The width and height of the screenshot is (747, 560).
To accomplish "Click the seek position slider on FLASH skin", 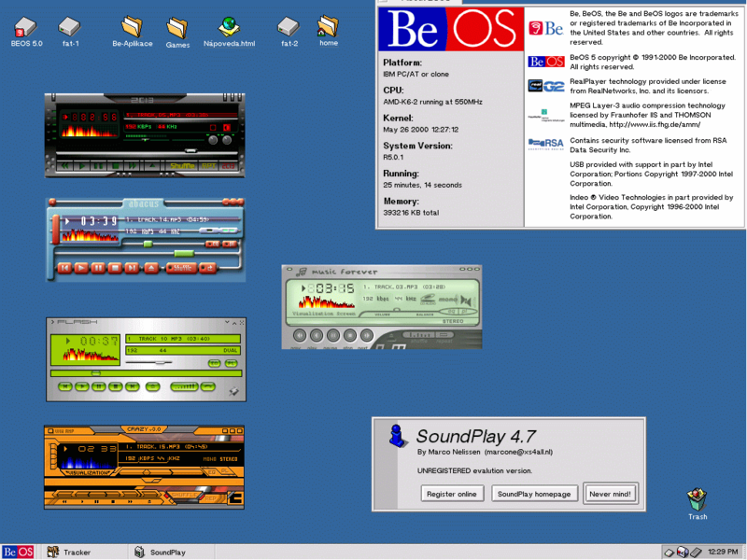I will 96,373.
